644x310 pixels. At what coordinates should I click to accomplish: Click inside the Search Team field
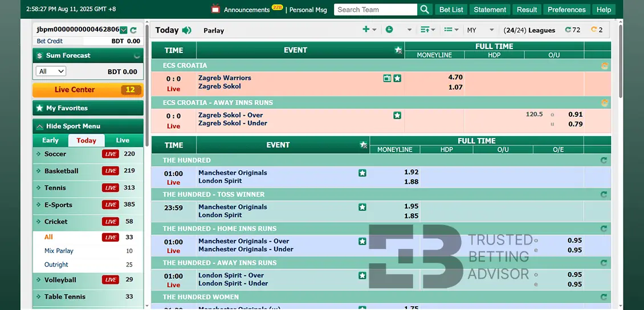click(376, 10)
